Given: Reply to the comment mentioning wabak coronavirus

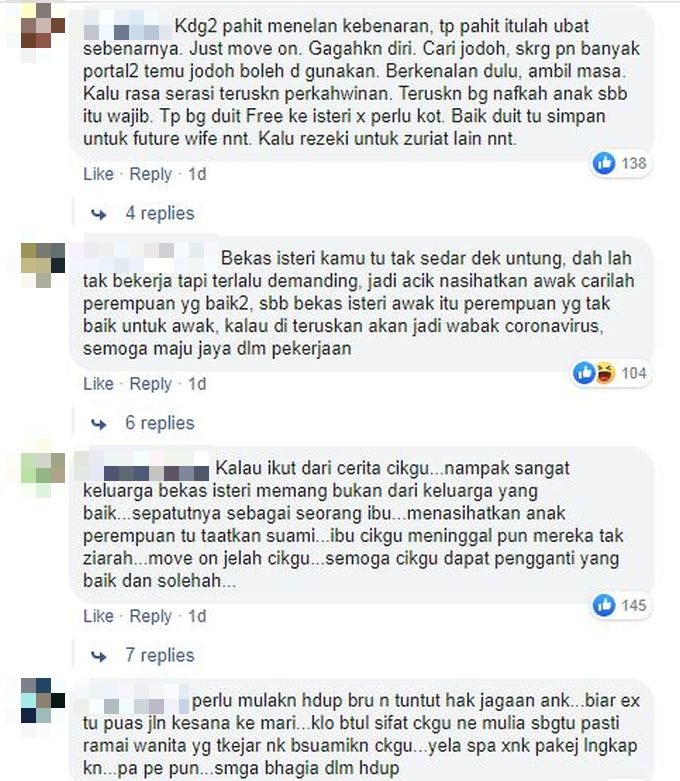Looking at the screenshot, I should click(150, 384).
